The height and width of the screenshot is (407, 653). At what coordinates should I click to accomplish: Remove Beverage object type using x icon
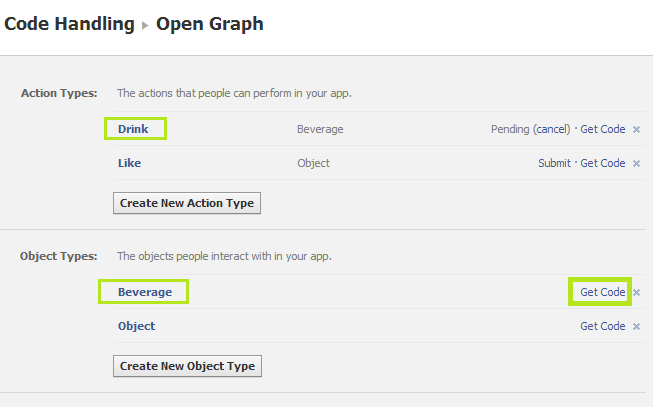pyautogui.click(x=636, y=292)
